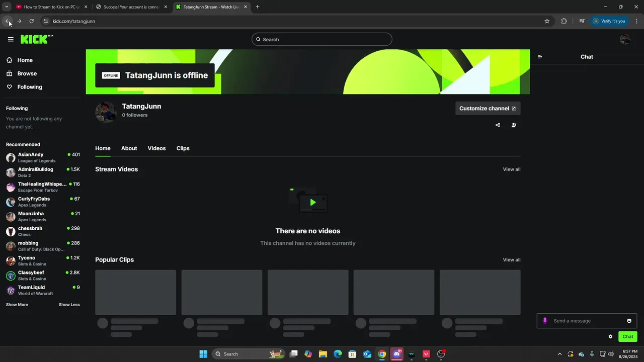Open mobbing recommended channel
This screenshot has width=644, height=362.
click(x=43, y=246)
